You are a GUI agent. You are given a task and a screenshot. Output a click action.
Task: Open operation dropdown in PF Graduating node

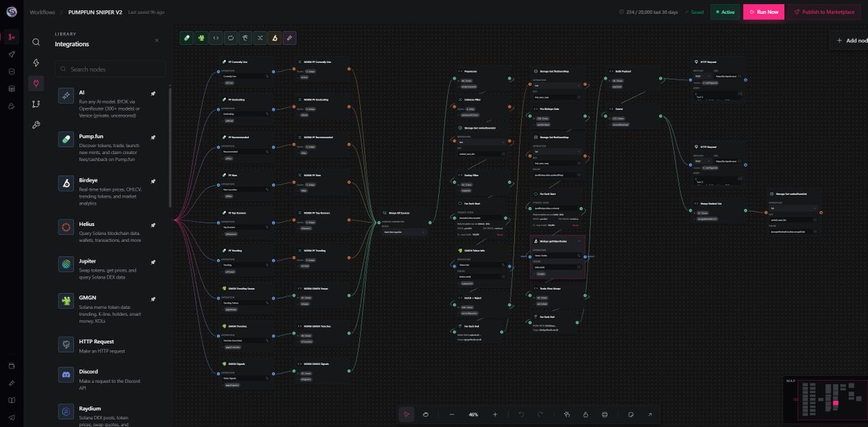tap(246, 113)
